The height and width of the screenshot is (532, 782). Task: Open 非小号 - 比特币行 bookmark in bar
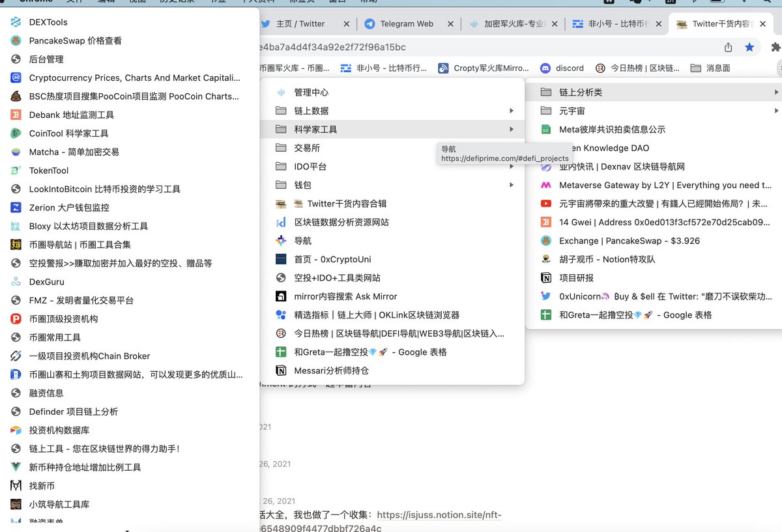click(384, 68)
